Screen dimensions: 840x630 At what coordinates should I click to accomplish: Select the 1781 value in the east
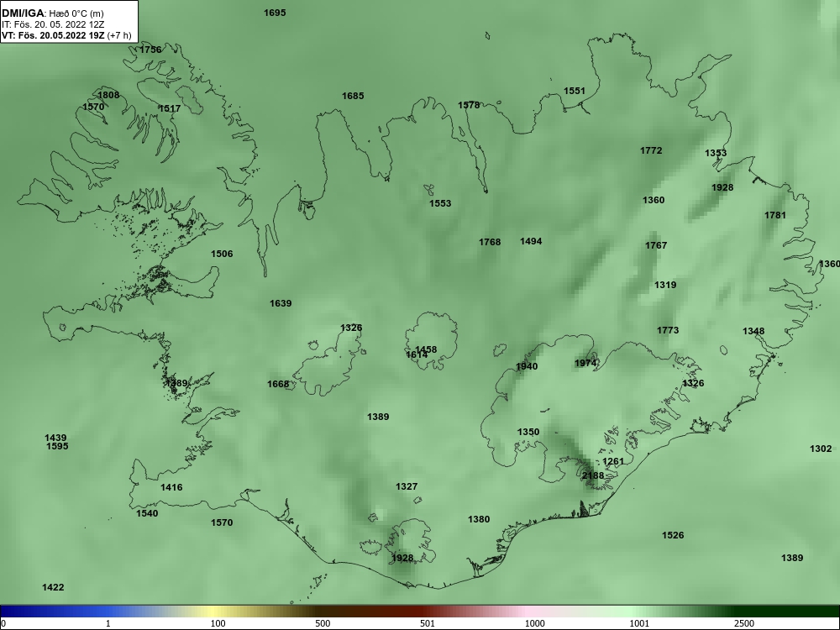tap(775, 215)
